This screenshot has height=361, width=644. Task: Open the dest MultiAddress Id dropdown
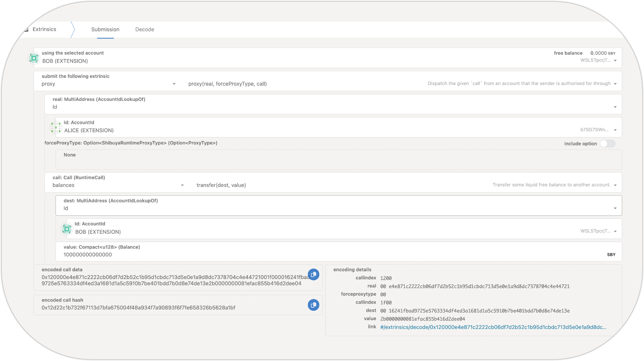615,208
